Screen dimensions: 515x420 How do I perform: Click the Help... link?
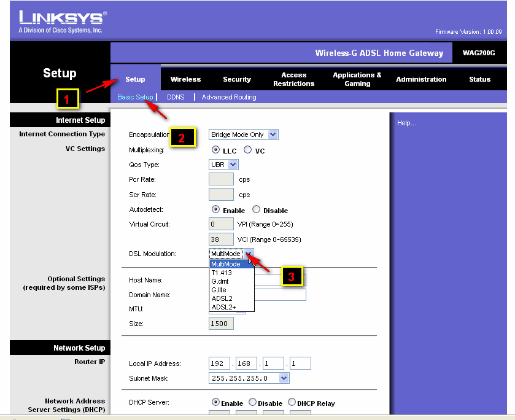pos(406,123)
